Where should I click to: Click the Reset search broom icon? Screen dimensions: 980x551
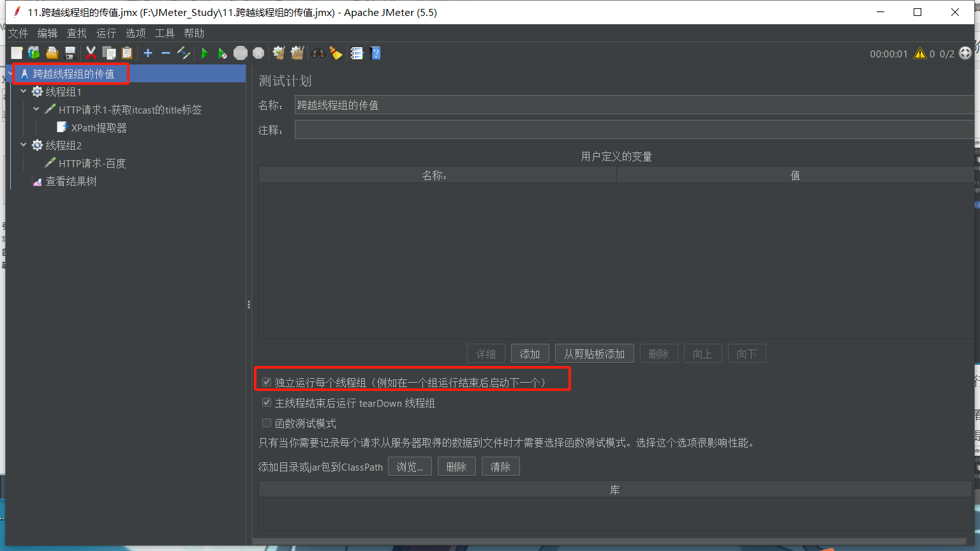(x=336, y=53)
